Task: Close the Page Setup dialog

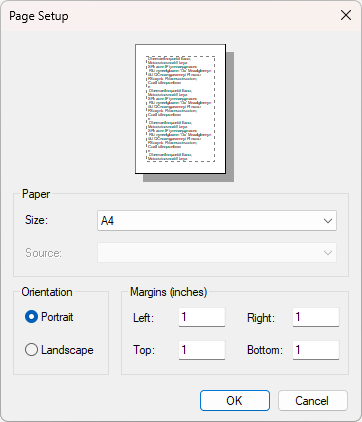Action: click(x=346, y=15)
